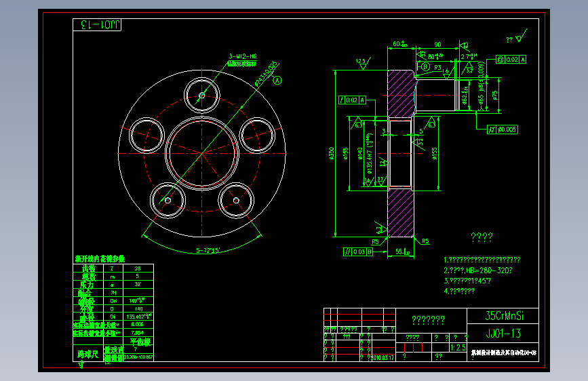The width and height of the screenshot is (588, 381).
Task: Select the ø140 vertical dimension text
Action: (360, 153)
